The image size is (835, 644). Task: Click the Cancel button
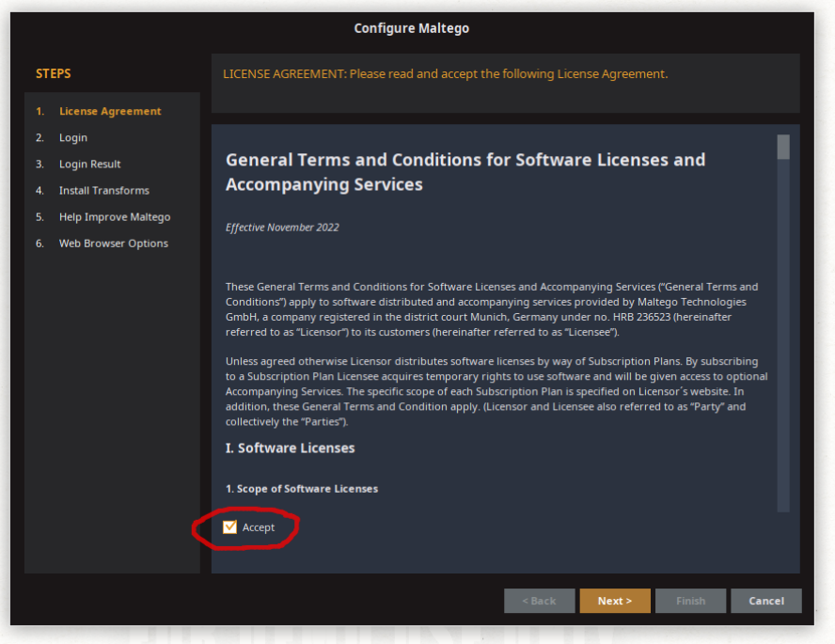[x=765, y=601]
